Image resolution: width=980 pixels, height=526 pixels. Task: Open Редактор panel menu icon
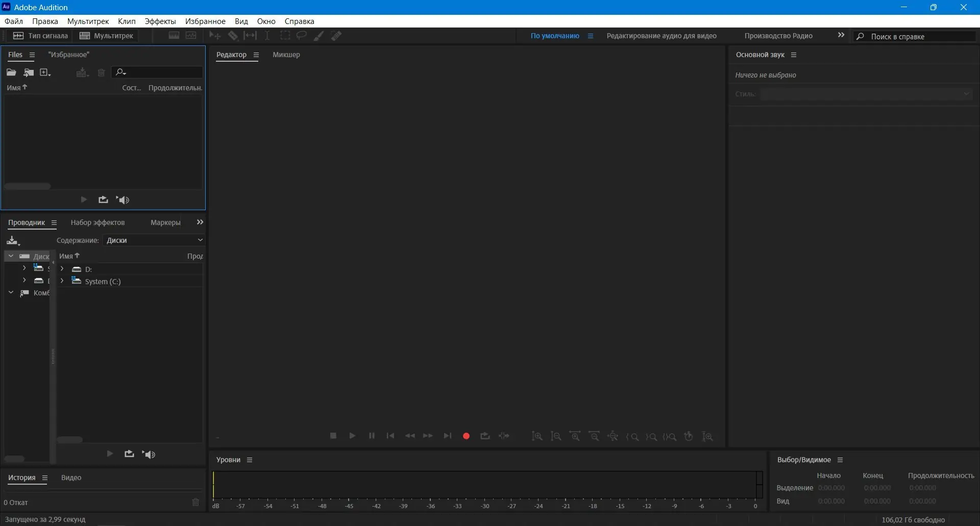(x=256, y=55)
